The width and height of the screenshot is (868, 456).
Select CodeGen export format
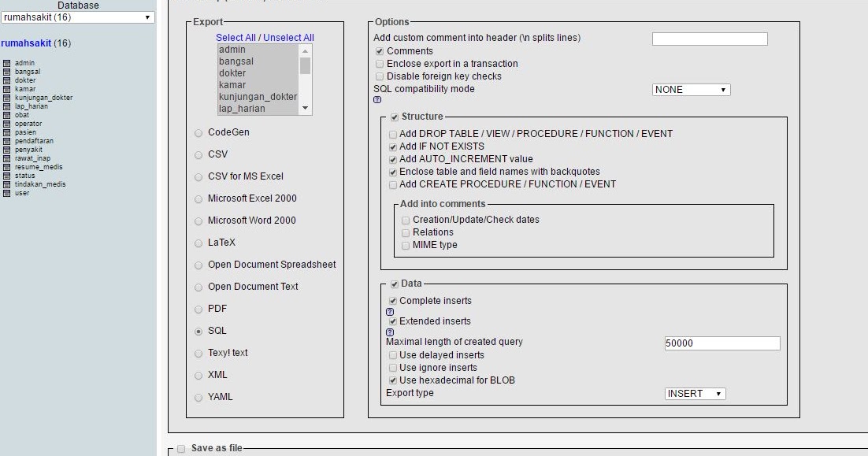click(x=198, y=133)
